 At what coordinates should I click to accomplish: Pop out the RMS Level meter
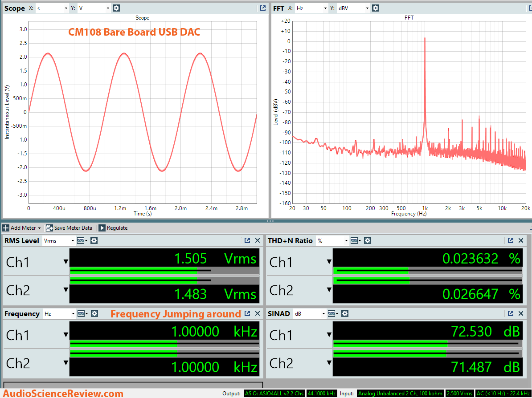click(x=247, y=240)
